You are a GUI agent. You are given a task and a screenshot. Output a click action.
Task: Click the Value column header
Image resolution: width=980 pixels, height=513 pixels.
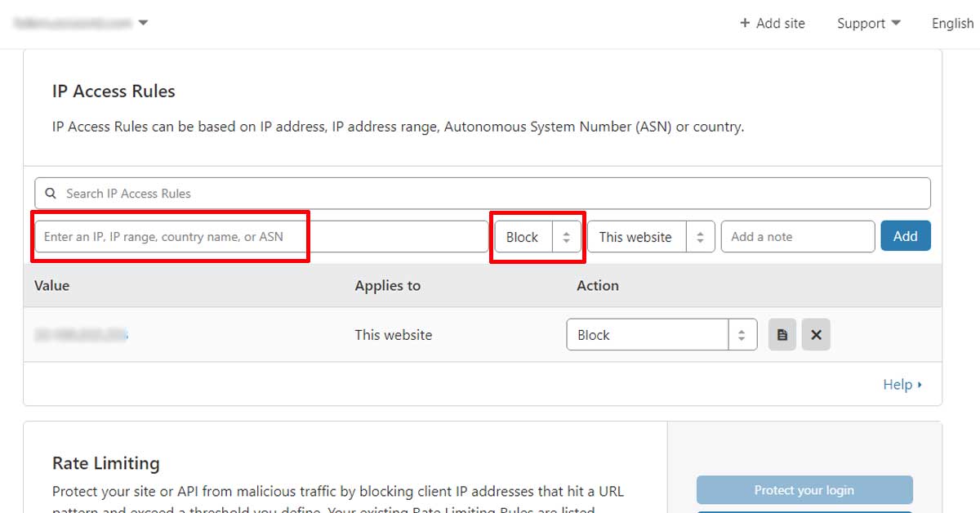point(51,285)
